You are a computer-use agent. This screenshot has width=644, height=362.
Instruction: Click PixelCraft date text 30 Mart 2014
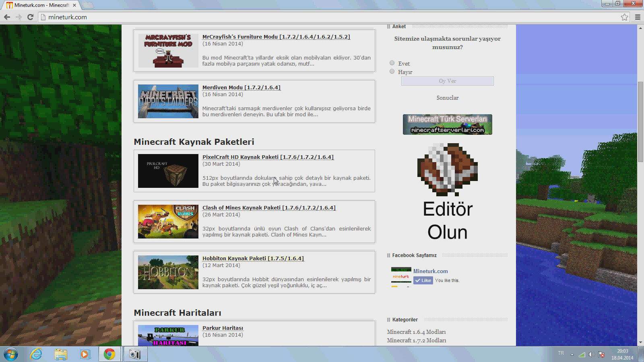pos(221,164)
